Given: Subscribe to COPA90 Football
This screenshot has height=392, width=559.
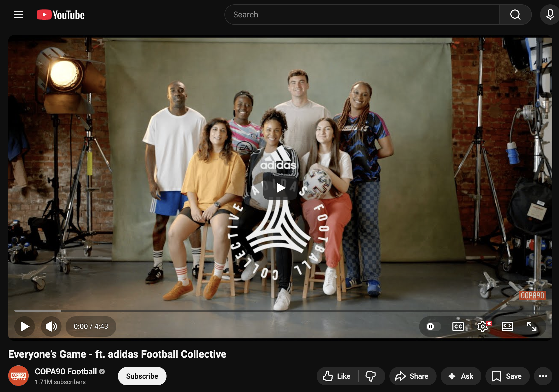Looking at the screenshot, I should pyautogui.click(x=142, y=376).
